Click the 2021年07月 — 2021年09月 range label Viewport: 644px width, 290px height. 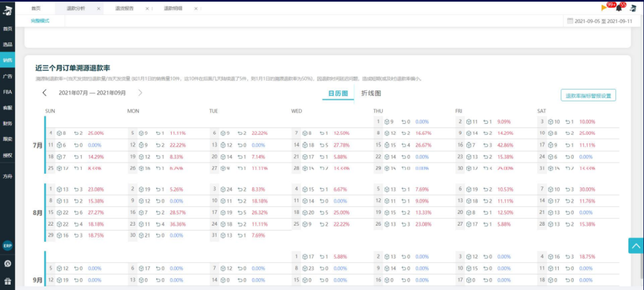click(92, 93)
